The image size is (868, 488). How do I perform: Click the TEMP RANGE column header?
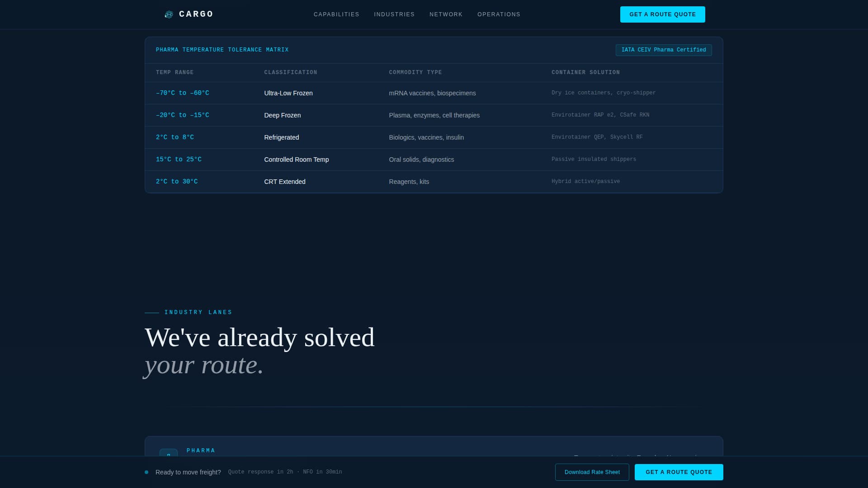(x=175, y=72)
